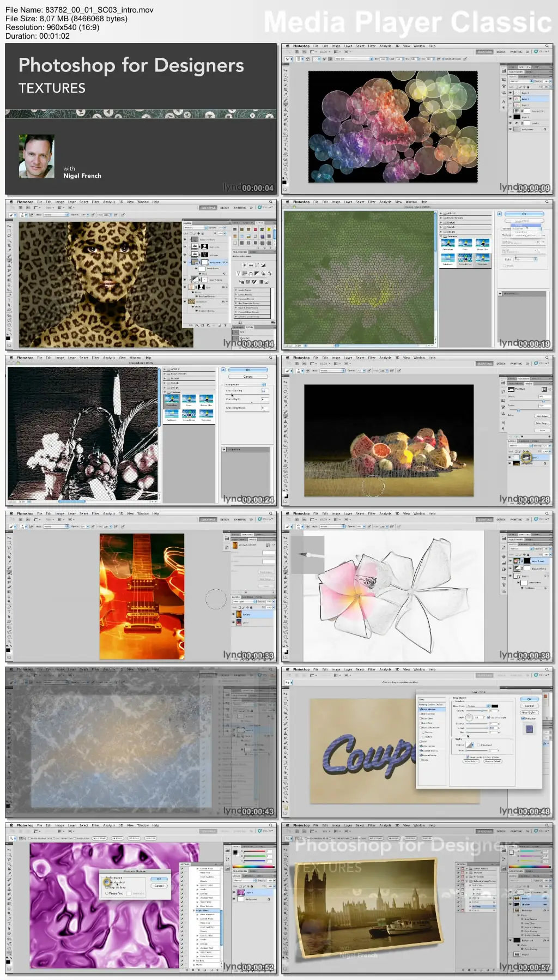Screen dimensions: 558x980
Task: Open the Filter menu in the 00:00:48 frame
Action: [x=372, y=669]
